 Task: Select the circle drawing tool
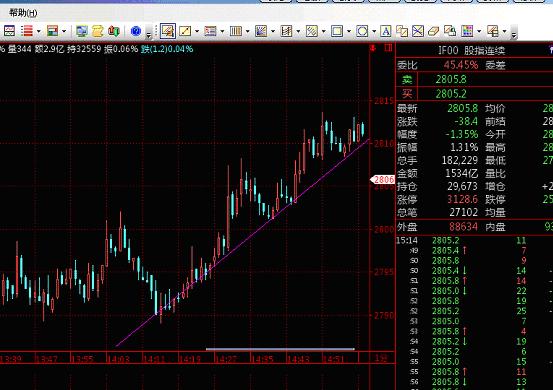pyautogui.click(x=362, y=31)
